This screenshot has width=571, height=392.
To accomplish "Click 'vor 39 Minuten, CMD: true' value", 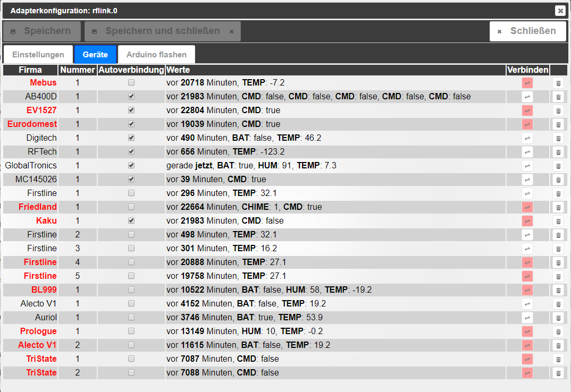I will tap(216, 180).
